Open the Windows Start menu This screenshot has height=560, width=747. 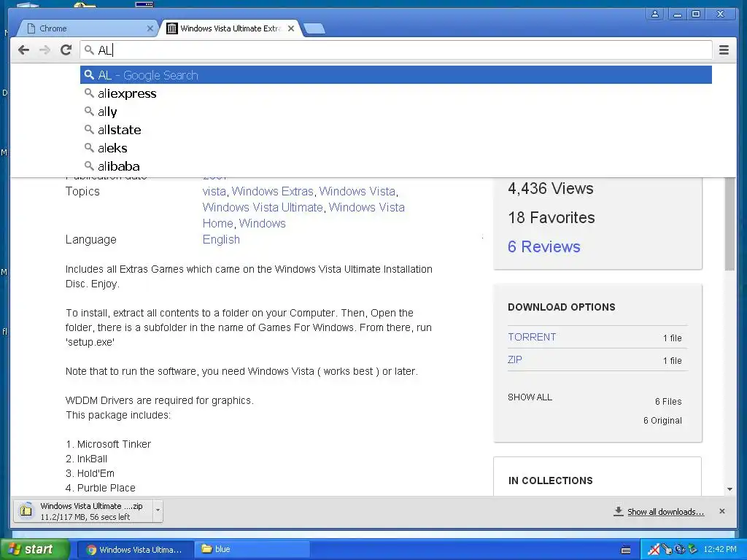click(35, 549)
